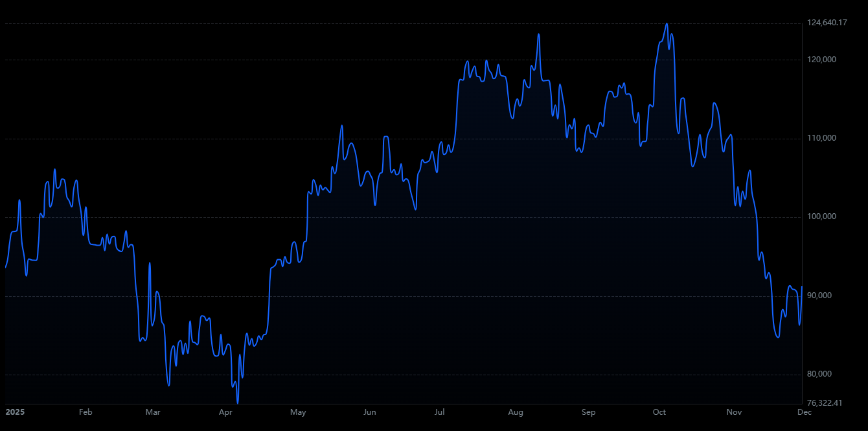Click the 76,322.41 low price label

pyautogui.click(x=825, y=403)
